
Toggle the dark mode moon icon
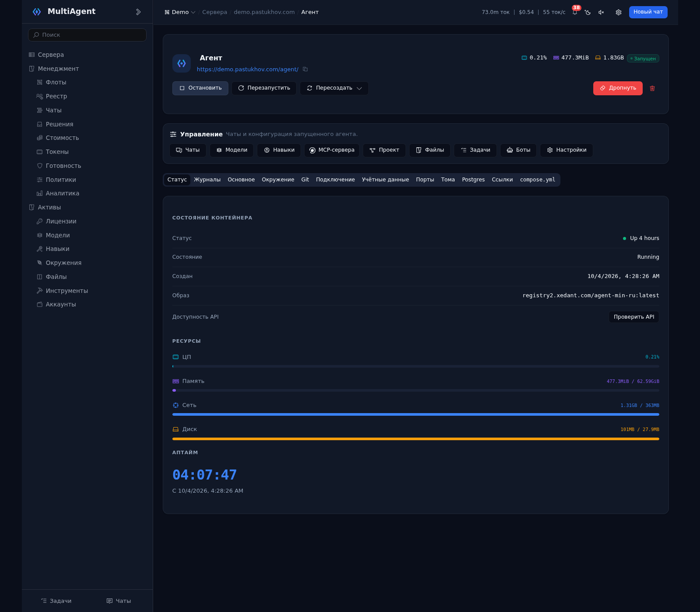tap(588, 12)
